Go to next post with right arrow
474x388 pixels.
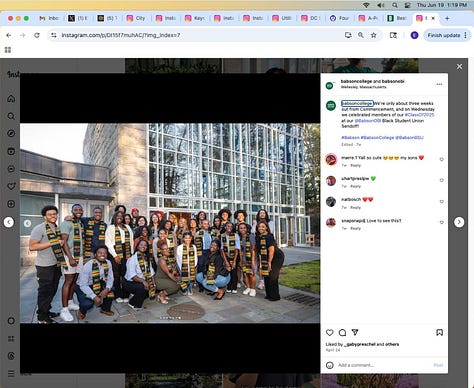pyautogui.click(x=459, y=222)
